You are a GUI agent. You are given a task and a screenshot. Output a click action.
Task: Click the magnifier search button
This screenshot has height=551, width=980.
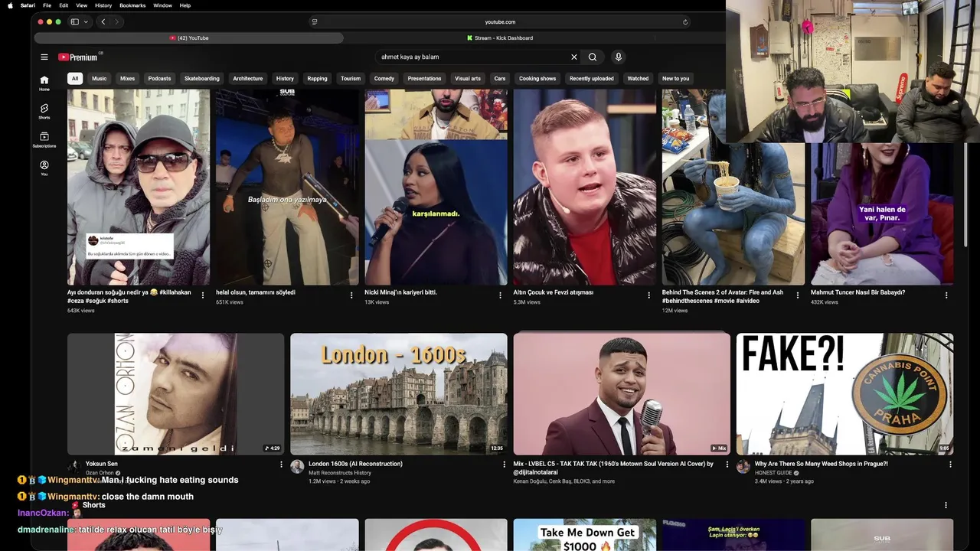pyautogui.click(x=593, y=57)
